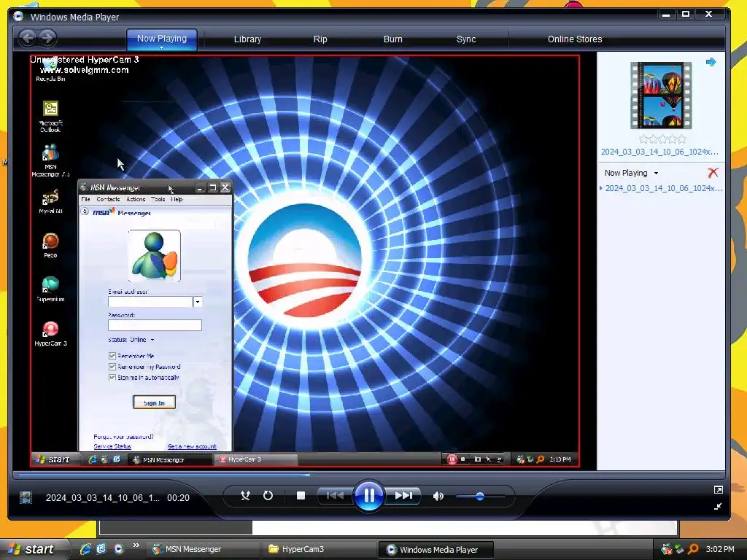
Task: Click Remember Me checkbox in recorded video
Action: (112, 356)
